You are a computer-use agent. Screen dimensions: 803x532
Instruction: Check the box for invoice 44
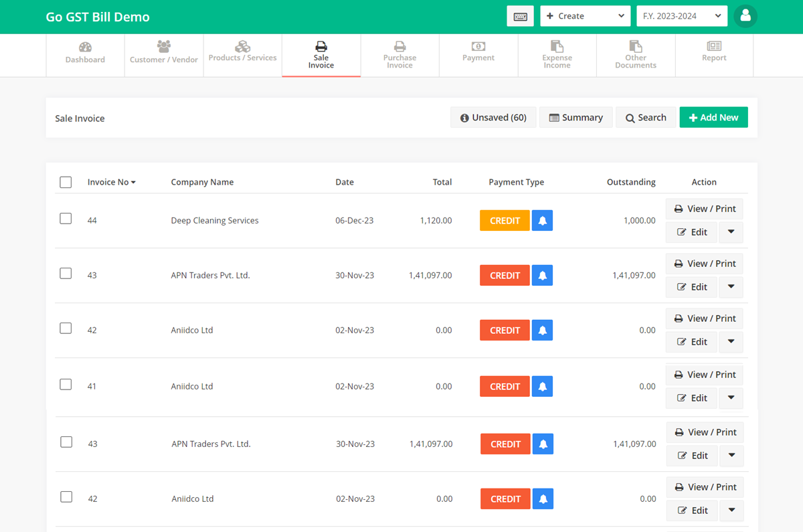(x=66, y=219)
